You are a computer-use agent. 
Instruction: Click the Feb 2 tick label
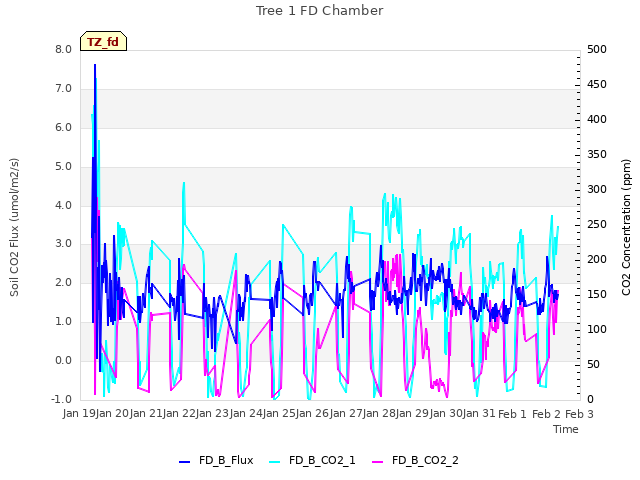pos(547,414)
